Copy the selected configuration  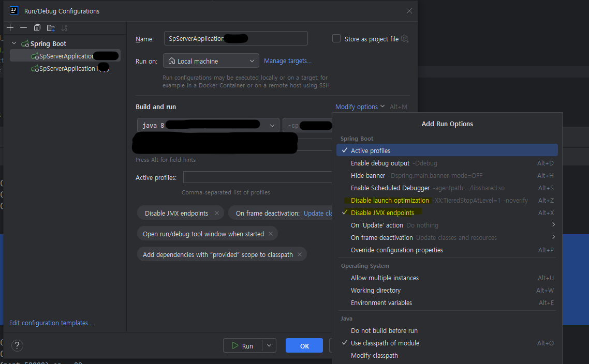(x=37, y=28)
